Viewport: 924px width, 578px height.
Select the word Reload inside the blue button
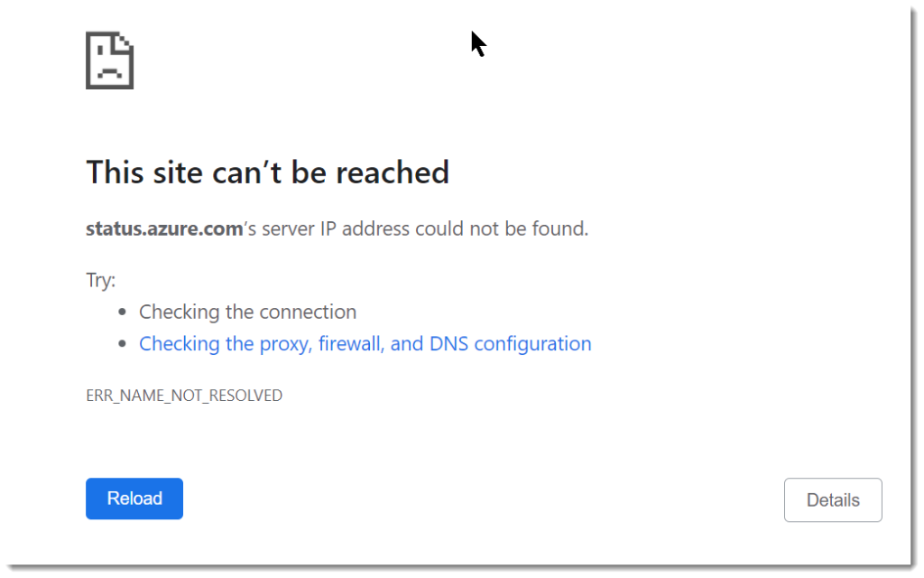click(134, 499)
